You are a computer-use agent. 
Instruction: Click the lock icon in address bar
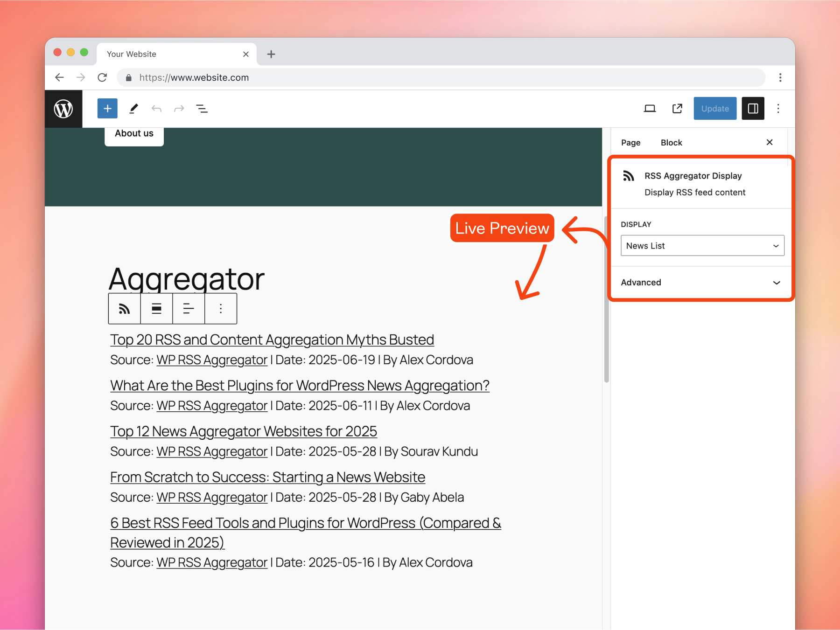(129, 77)
